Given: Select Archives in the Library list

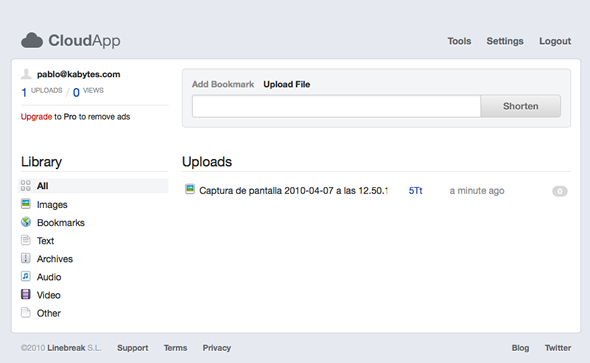Looking at the screenshot, I should tap(55, 259).
